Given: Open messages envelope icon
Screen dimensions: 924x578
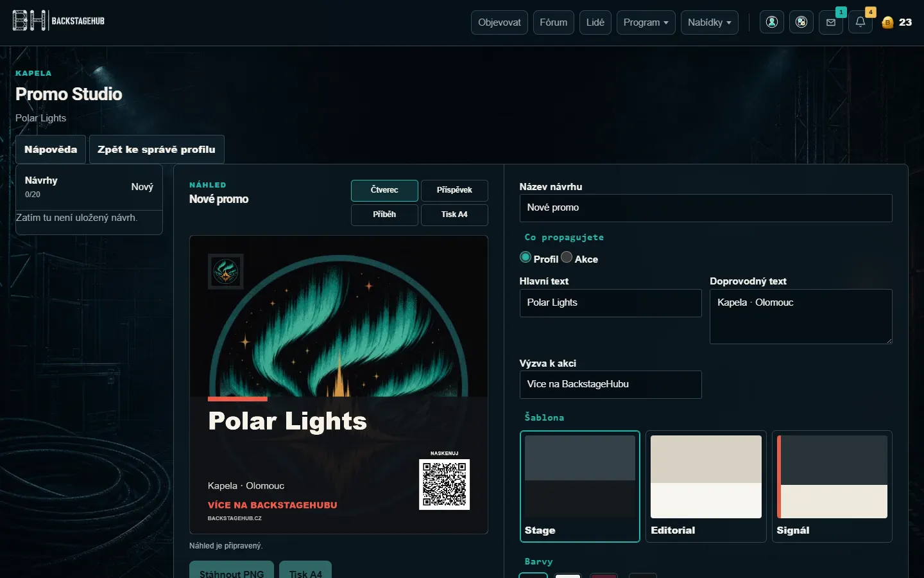Looking at the screenshot, I should [x=831, y=22].
